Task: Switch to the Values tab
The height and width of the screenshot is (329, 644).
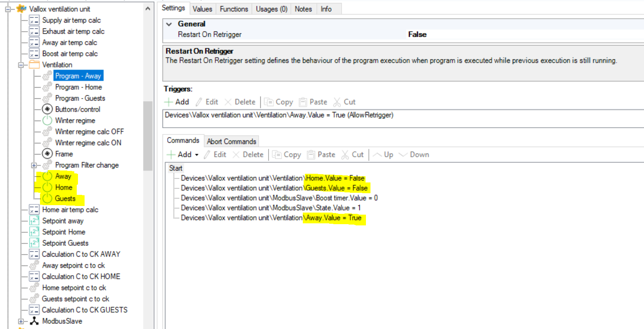Action: pos(202,9)
